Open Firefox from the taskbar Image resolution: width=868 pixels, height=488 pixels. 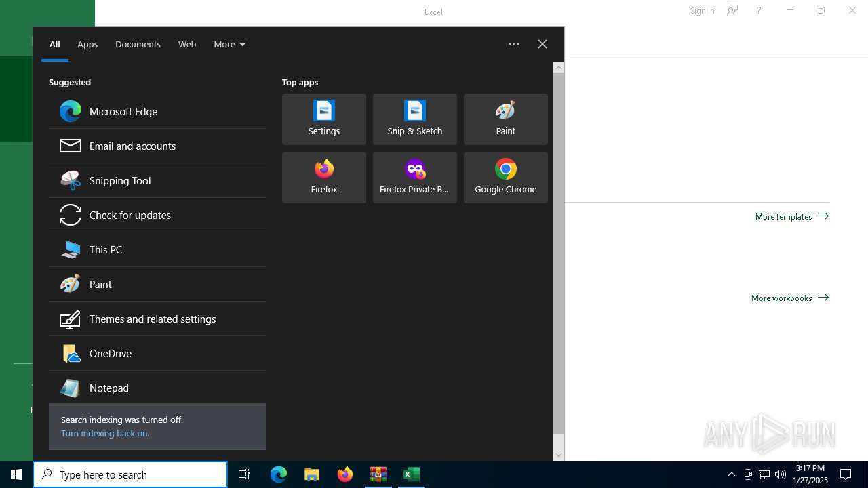click(345, 474)
